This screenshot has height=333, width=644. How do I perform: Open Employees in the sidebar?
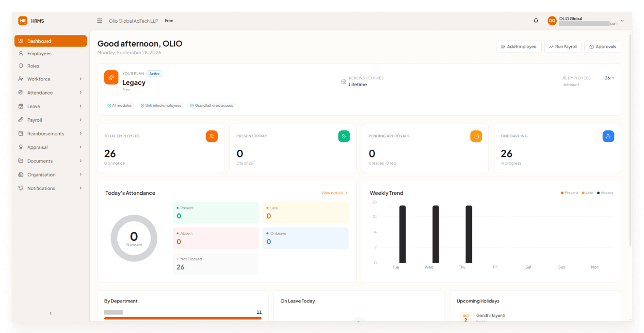coord(50,54)
